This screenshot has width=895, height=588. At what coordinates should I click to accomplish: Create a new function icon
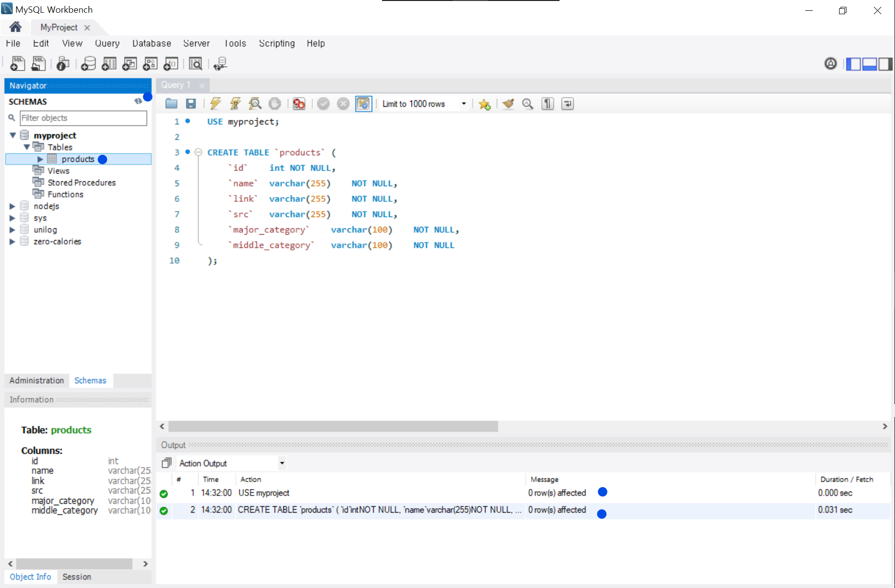171,64
